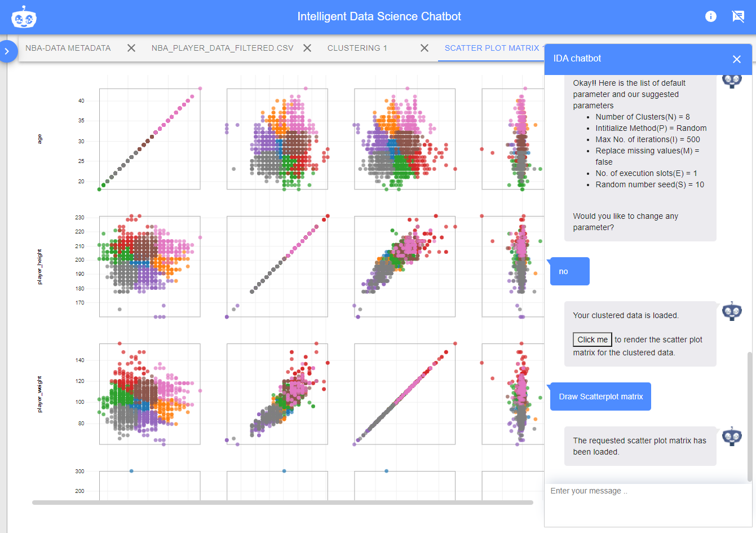This screenshot has width=756, height=533.
Task: Expand the left sidebar with arrow button
Action: coord(7,51)
